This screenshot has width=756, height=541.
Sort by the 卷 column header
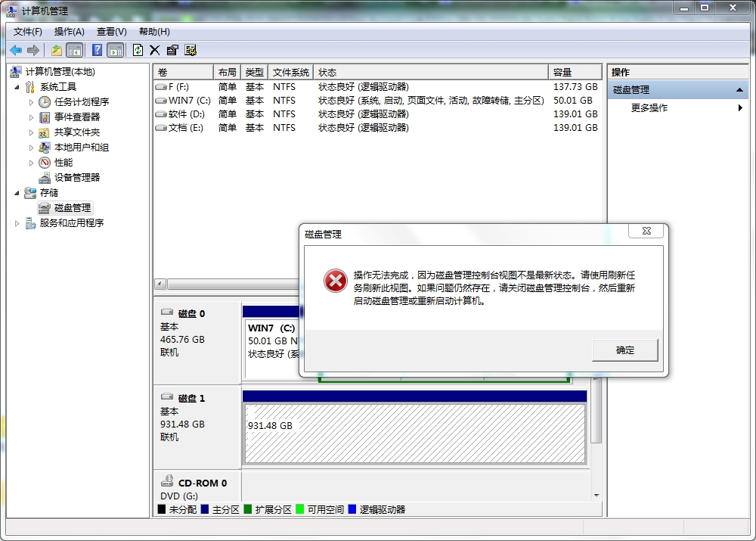(183, 73)
